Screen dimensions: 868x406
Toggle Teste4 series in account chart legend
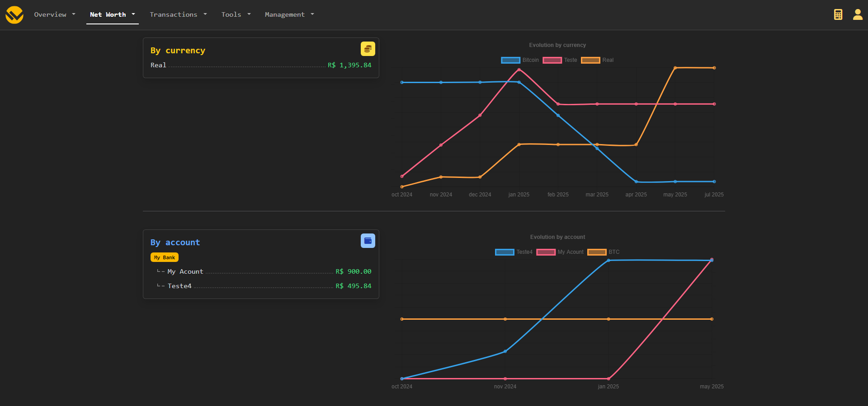[x=514, y=252]
